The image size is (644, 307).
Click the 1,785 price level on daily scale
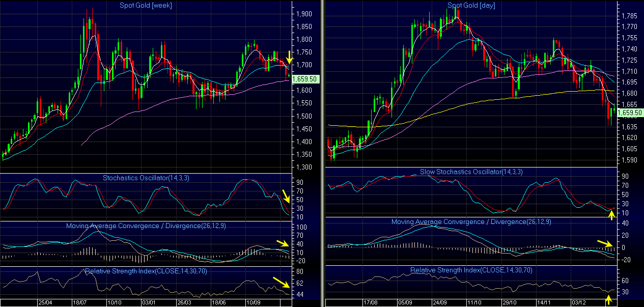click(629, 15)
